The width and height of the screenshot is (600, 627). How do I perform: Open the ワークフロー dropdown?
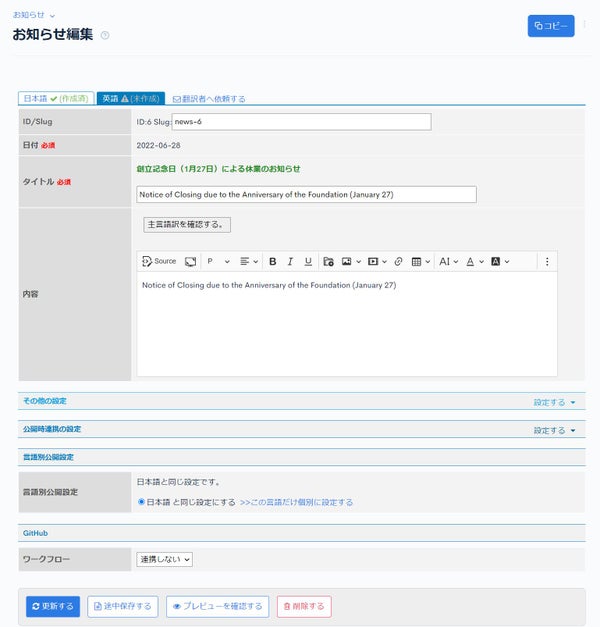click(164, 559)
